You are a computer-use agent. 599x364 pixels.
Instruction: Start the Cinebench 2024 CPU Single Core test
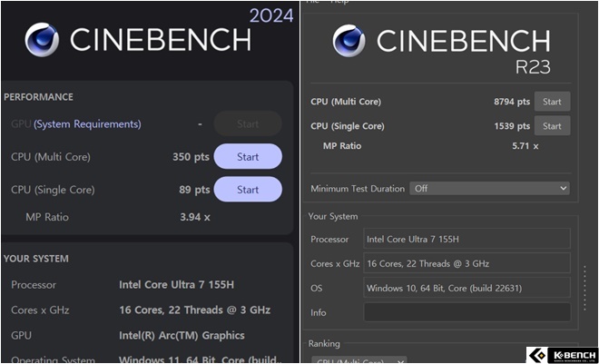[x=248, y=190]
